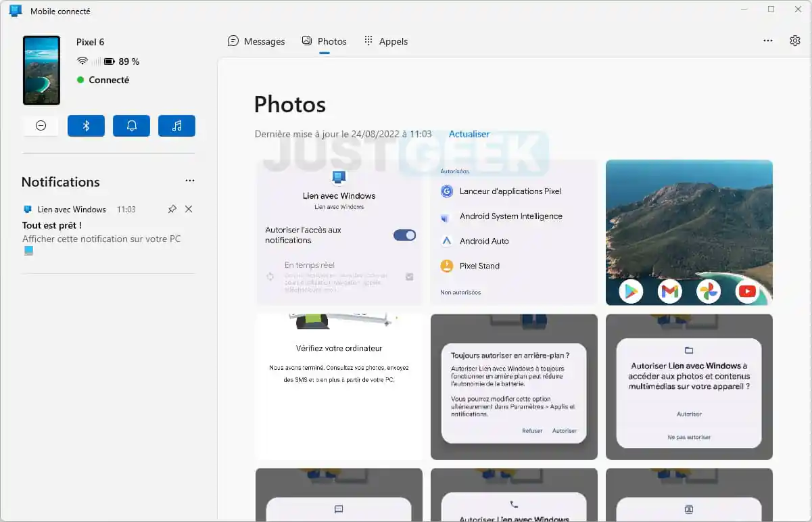The image size is (812, 522).
Task: Toggle phone notification bell button
Action: (131, 126)
